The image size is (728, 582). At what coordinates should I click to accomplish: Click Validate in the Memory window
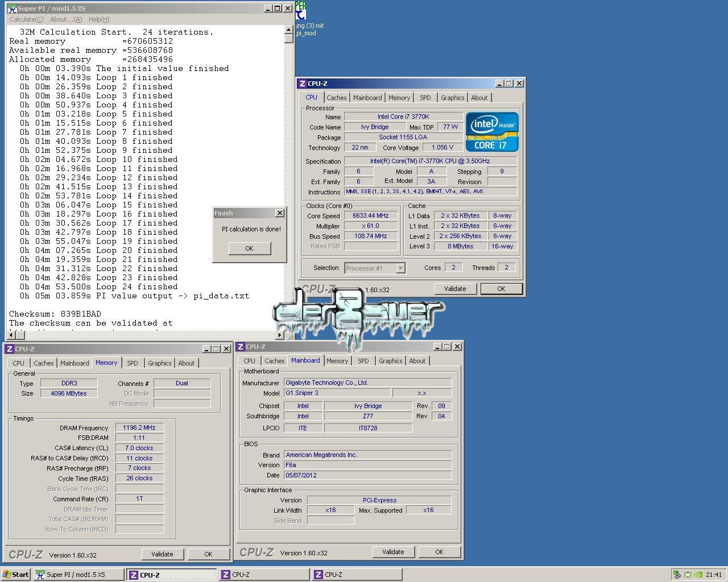click(162, 554)
